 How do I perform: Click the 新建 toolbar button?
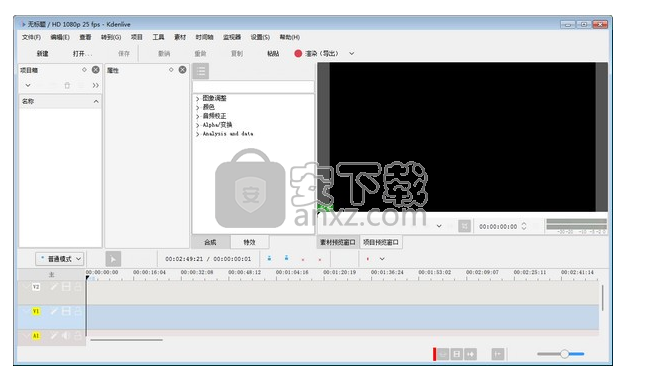click(43, 54)
